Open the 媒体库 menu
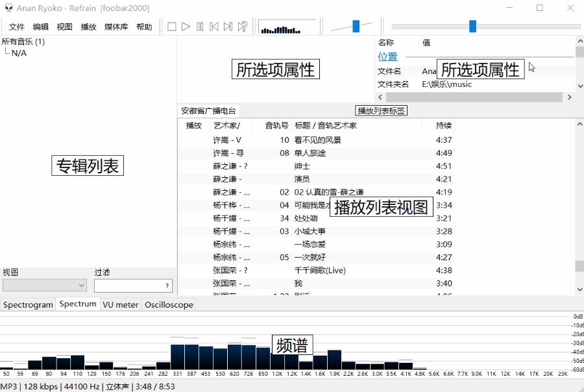The image size is (584, 392). click(116, 27)
